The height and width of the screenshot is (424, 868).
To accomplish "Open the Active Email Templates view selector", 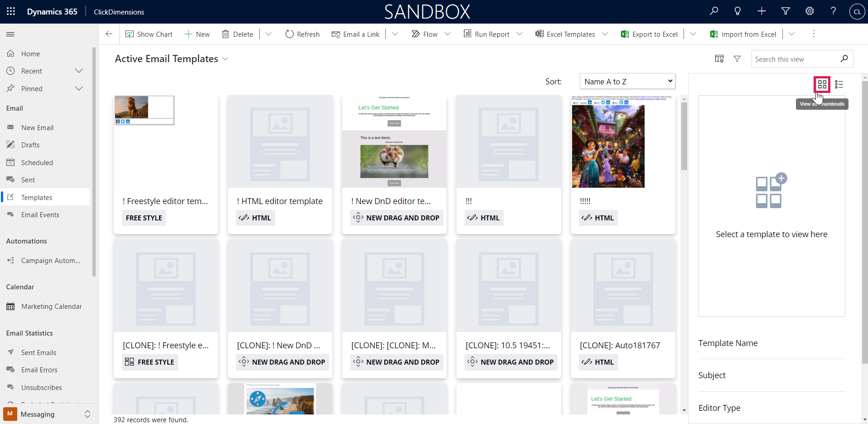I will [x=171, y=59].
